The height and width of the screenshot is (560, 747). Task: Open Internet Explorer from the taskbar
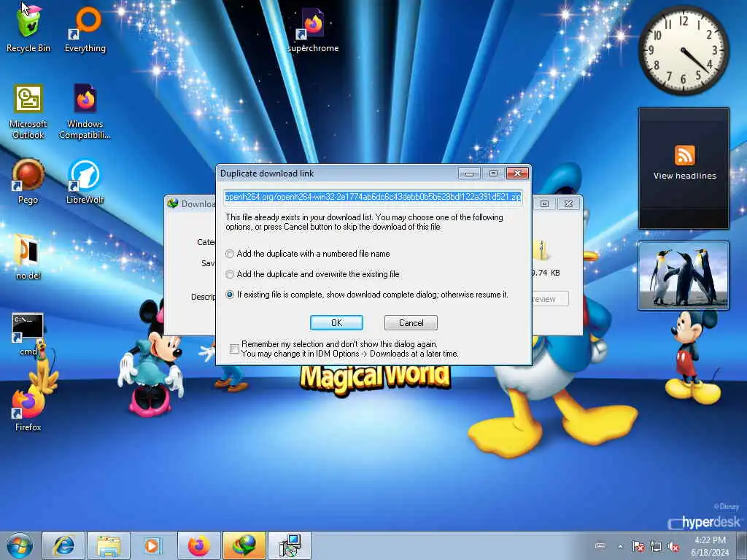(x=63, y=545)
